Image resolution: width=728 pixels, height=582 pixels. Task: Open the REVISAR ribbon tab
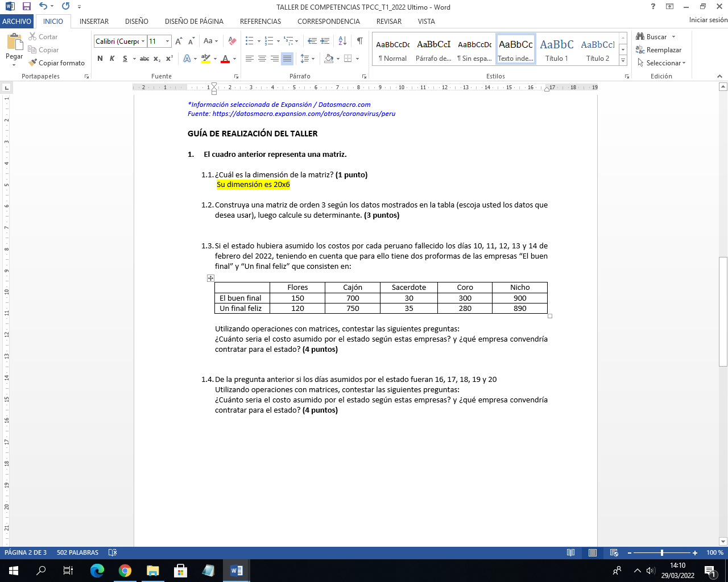click(388, 22)
